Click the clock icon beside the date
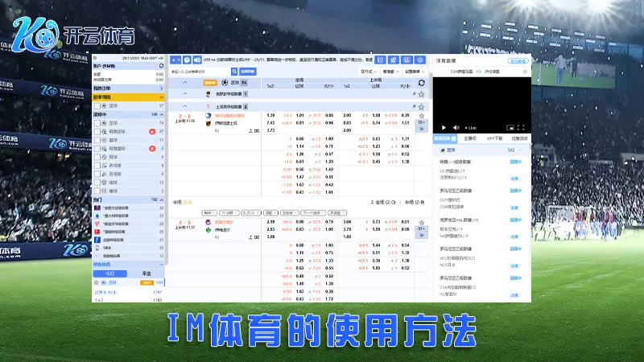This screenshot has width=644, height=362. 95,58
